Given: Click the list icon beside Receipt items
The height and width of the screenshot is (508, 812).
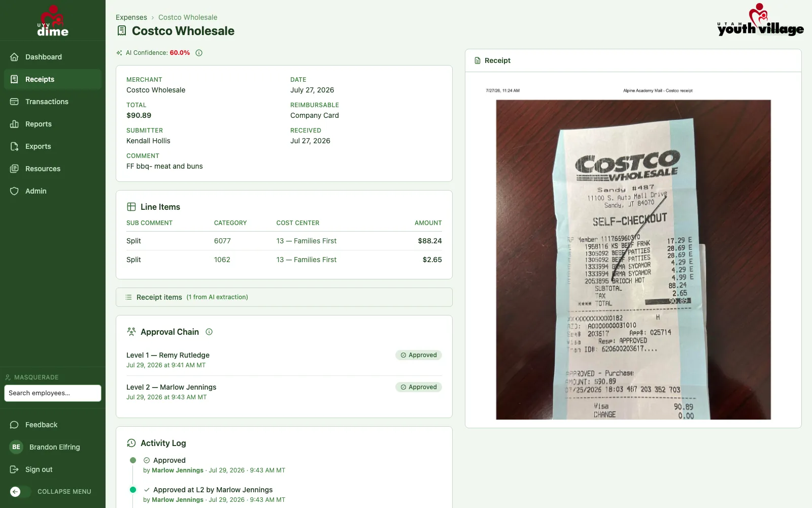Looking at the screenshot, I should click(128, 297).
